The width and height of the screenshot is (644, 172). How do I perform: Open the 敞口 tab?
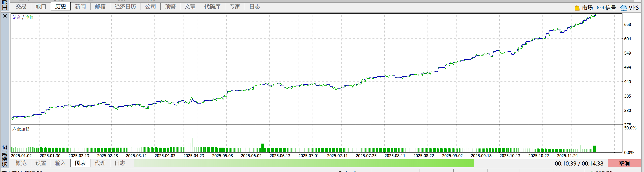pos(41,6)
